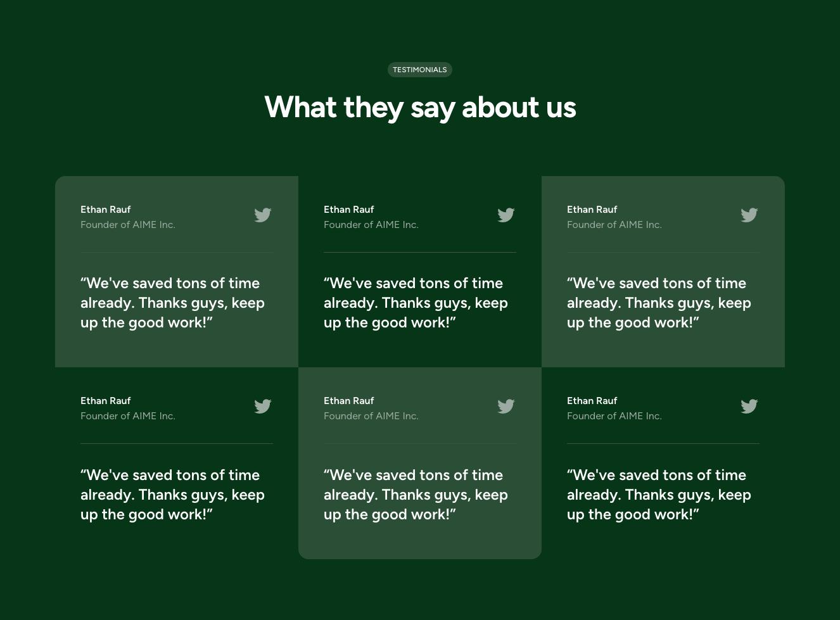Select the Ethan Rauf name in the top-left card
840x620 pixels.
click(x=106, y=210)
